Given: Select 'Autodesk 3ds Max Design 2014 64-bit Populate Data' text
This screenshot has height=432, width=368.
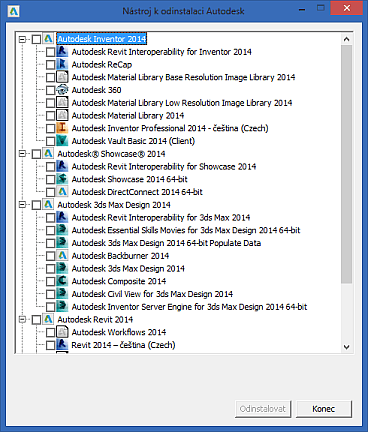Looking at the screenshot, I should tap(166, 243).
